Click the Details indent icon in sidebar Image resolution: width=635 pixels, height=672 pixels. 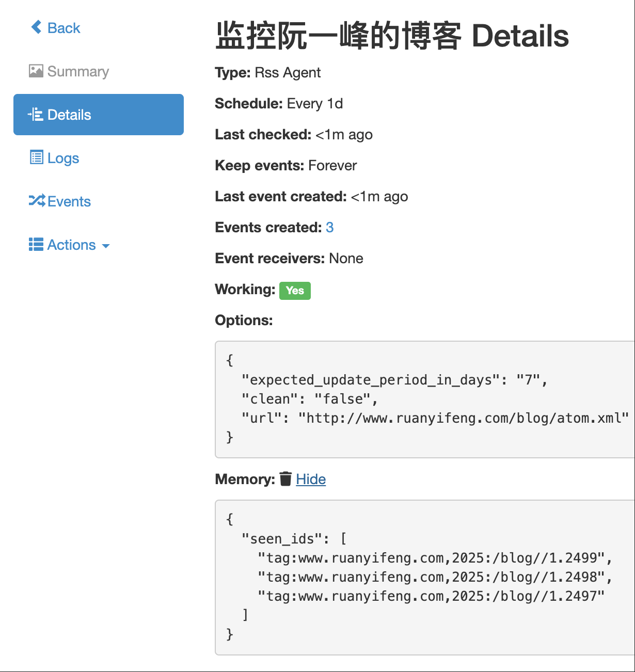(x=36, y=115)
